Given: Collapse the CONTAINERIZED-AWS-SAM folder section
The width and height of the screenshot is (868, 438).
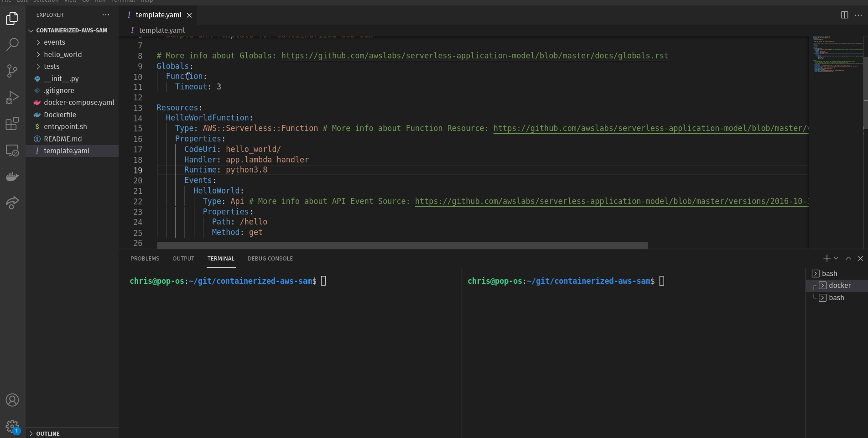Looking at the screenshot, I should click(72, 30).
